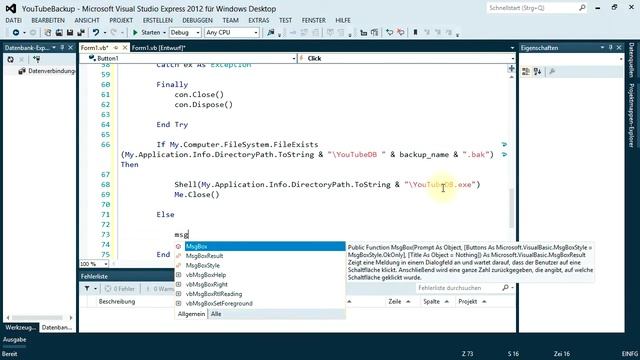
Task: Open dropdown arrow next to Starten
Action: pos(164,33)
